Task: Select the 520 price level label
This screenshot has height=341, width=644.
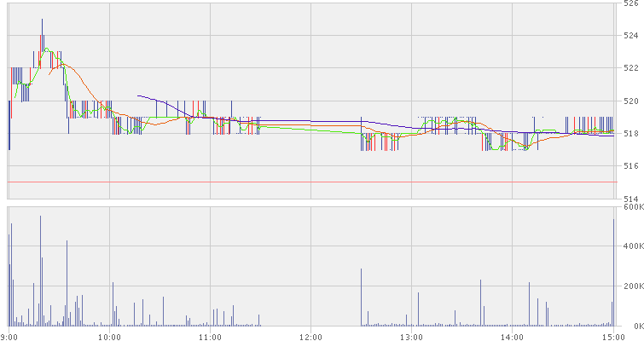Action: tap(630, 101)
